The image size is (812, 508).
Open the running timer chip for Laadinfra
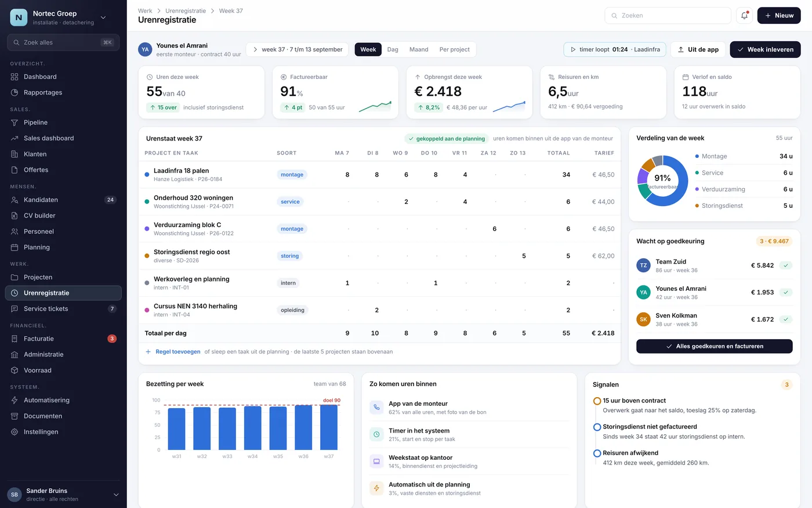pyautogui.click(x=615, y=49)
